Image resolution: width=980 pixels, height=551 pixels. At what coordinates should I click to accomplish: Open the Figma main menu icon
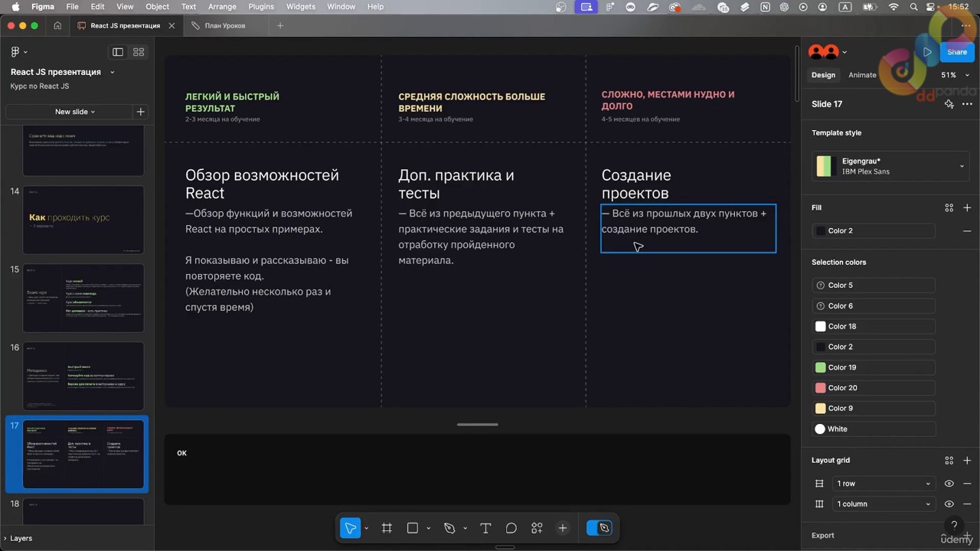[x=18, y=52]
